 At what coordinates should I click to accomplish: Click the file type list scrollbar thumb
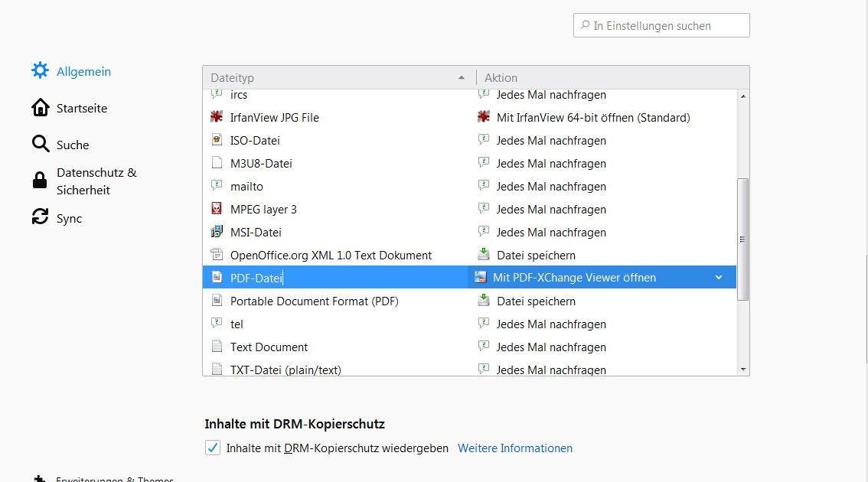click(x=742, y=239)
